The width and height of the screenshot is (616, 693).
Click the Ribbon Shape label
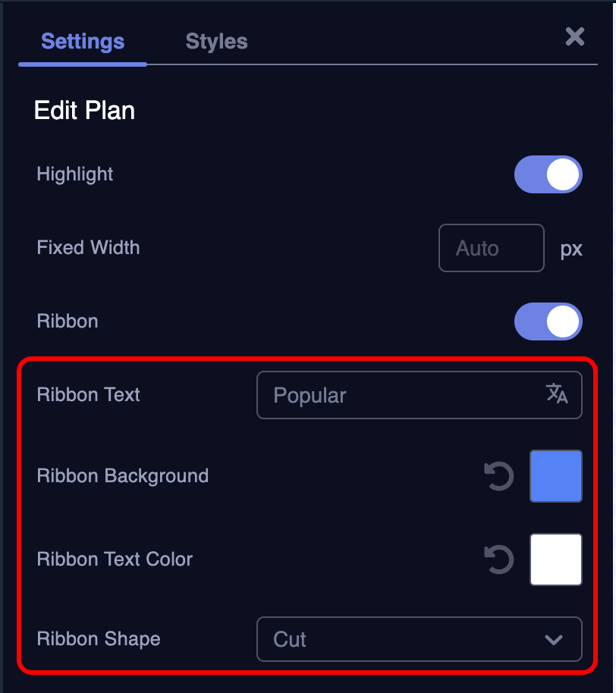[x=99, y=638]
